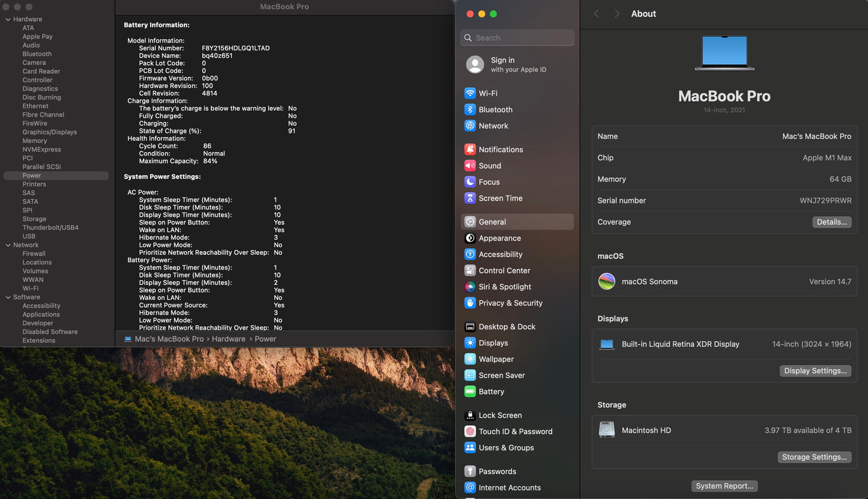Click the Screen Time hourglass icon
The image size is (868, 499).
click(x=470, y=198)
